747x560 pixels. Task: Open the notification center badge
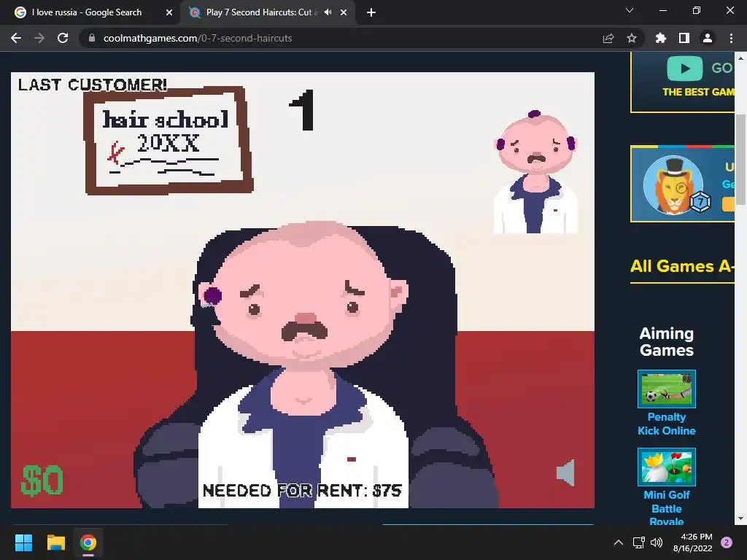click(727, 542)
